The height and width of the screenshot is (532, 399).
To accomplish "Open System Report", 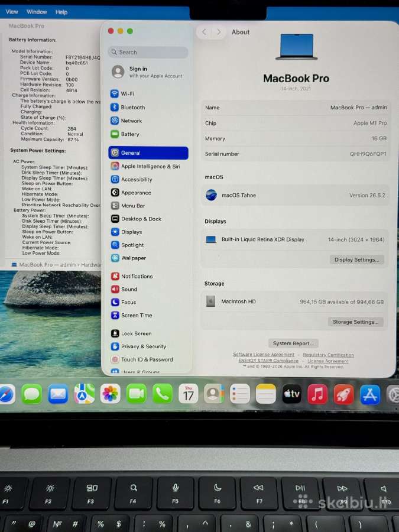I will (293, 343).
